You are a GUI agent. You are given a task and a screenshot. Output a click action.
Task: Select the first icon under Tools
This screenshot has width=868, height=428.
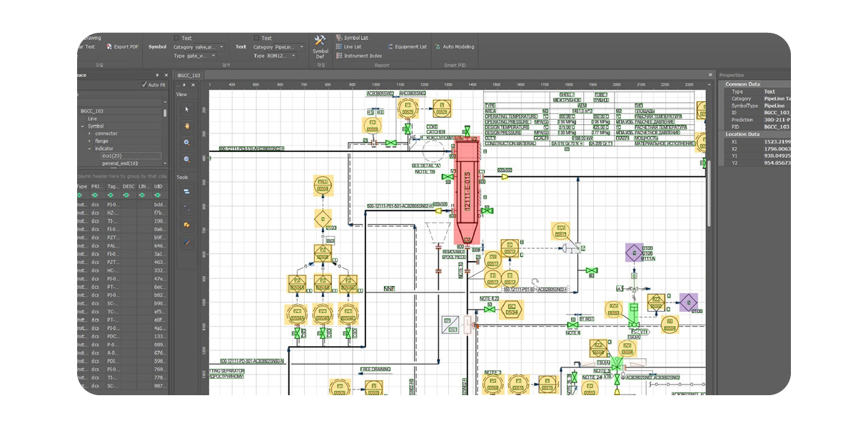tap(187, 191)
